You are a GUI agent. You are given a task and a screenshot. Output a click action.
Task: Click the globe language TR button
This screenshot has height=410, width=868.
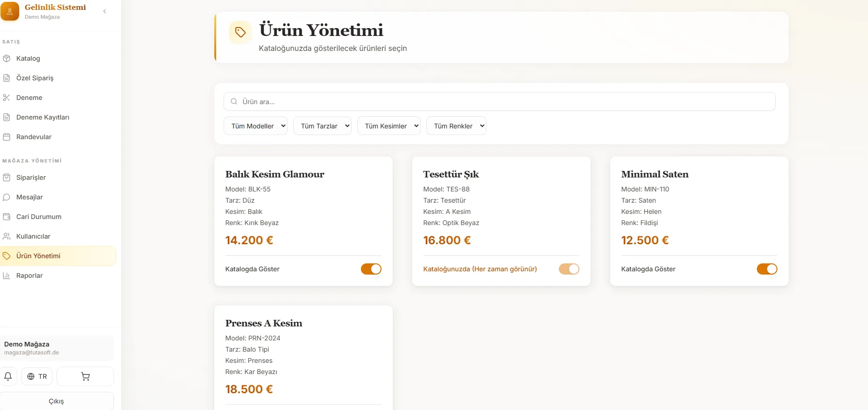tap(37, 376)
